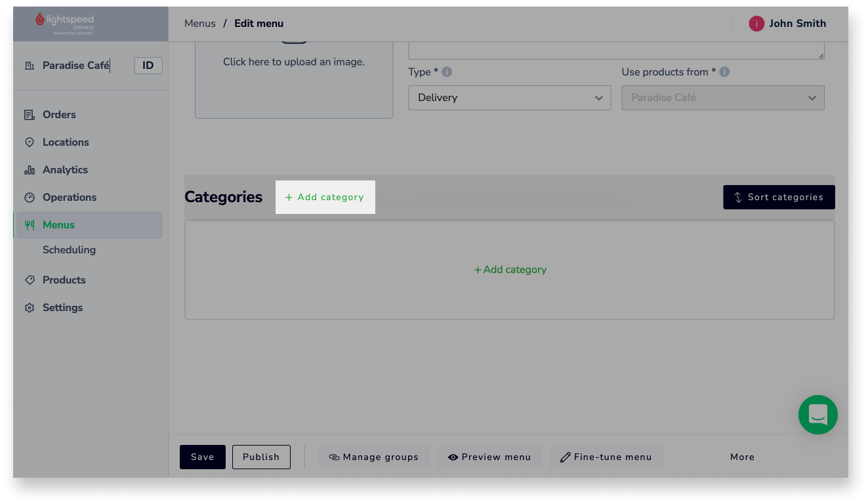
Task: Go to Locations in the sidebar
Action: [65, 142]
